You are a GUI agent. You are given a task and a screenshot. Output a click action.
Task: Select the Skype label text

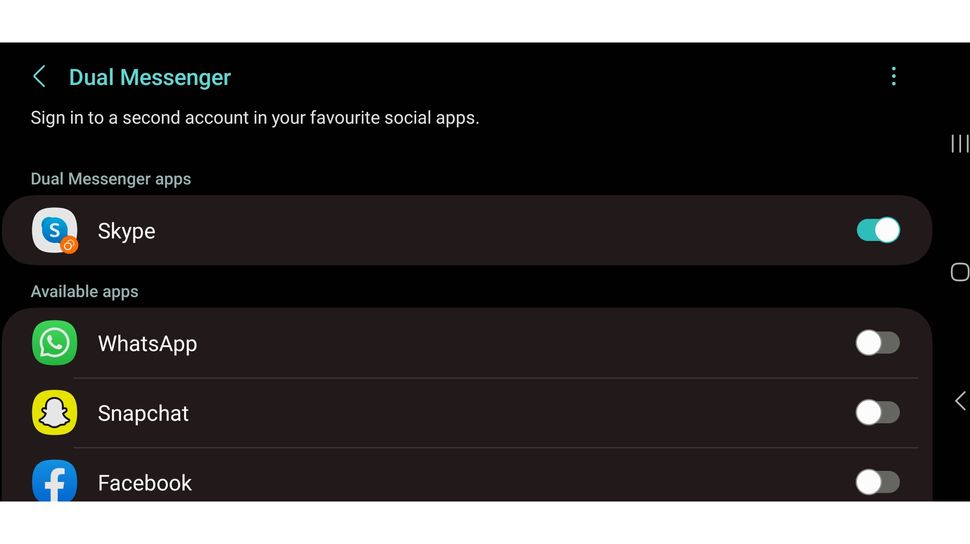click(126, 231)
